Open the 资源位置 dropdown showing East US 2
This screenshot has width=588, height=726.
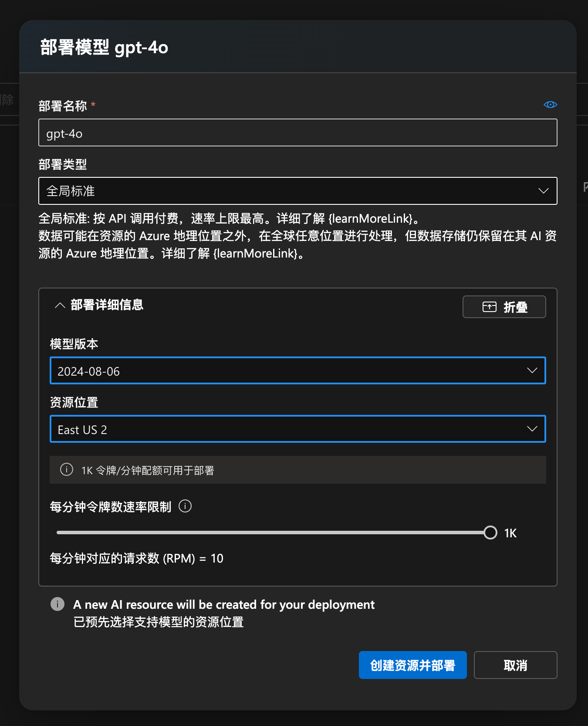coord(298,429)
